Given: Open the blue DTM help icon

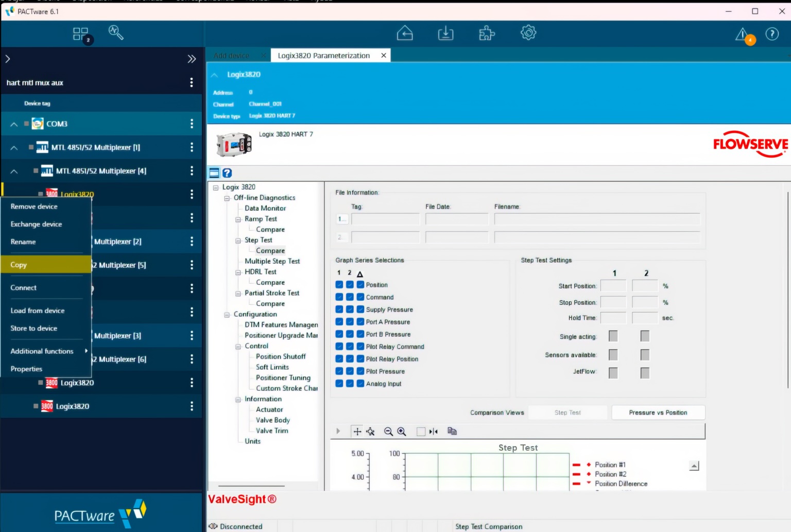Looking at the screenshot, I should tap(227, 173).
